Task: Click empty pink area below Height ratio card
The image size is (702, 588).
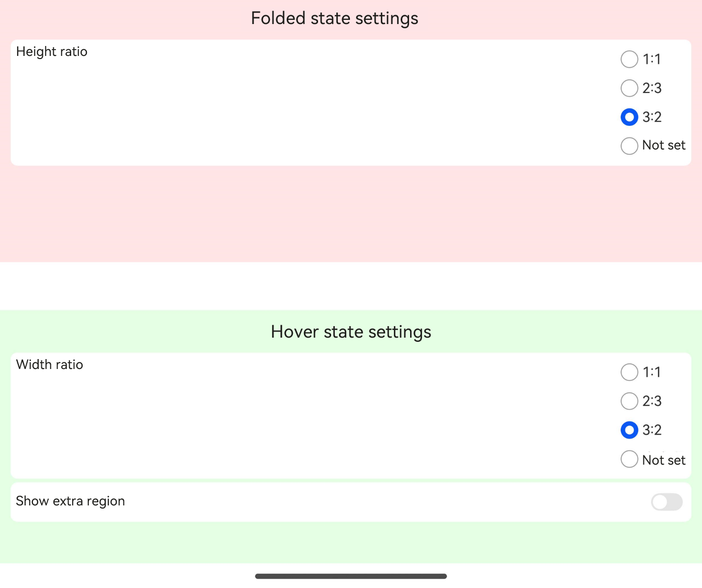Action: [351, 214]
